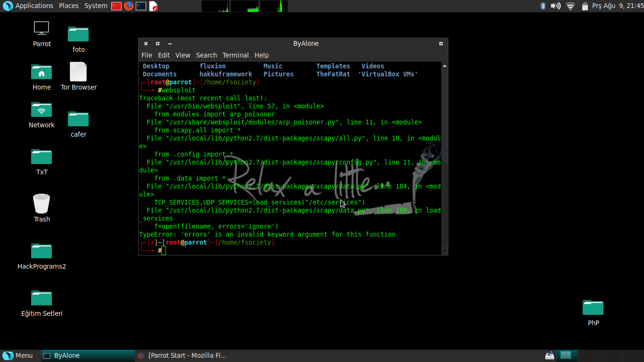
Task: Open the clock showing Prş Ağu 9, 21:45
Action: 617,6
